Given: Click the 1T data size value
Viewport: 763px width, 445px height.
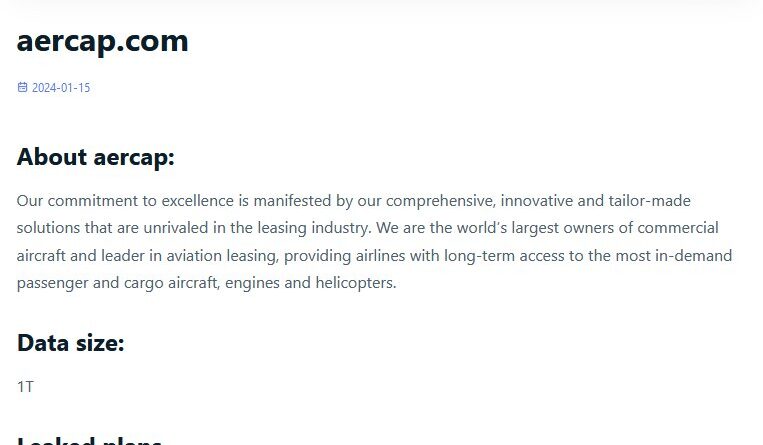Looking at the screenshot, I should [x=25, y=387].
